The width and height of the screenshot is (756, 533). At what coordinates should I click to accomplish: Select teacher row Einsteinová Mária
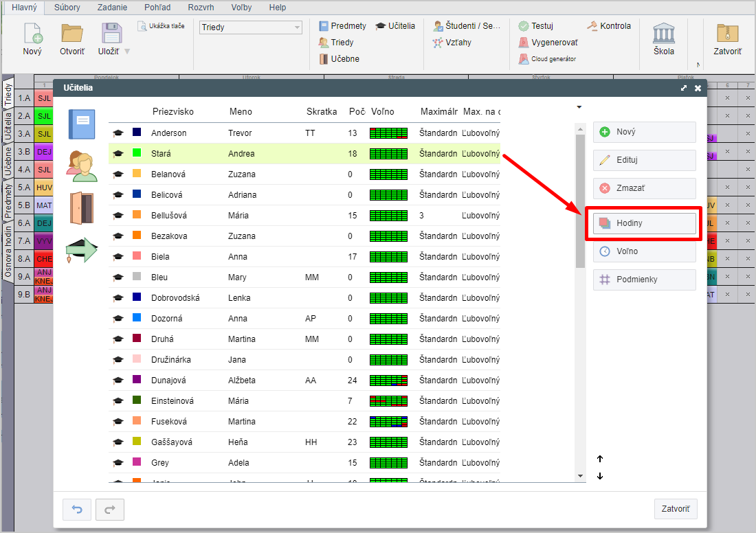304,400
